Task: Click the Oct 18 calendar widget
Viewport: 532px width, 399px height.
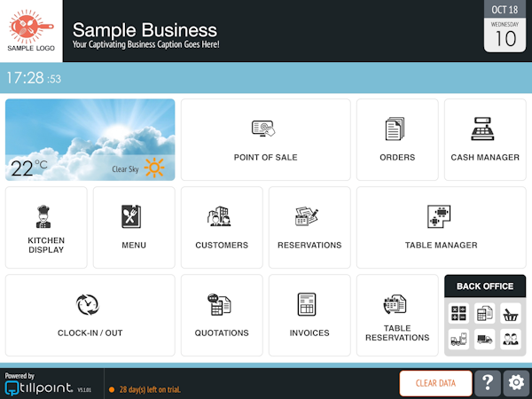Action: tap(505, 27)
